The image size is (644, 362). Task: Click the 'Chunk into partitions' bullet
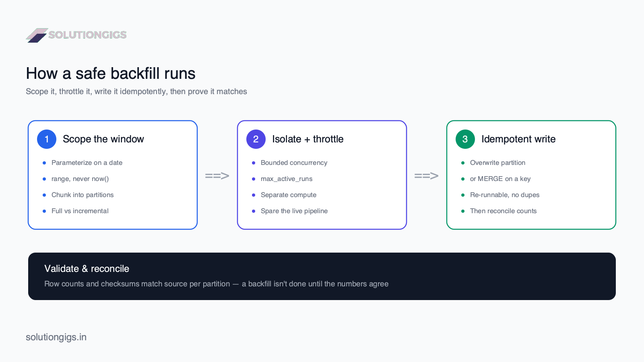[83, 195]
